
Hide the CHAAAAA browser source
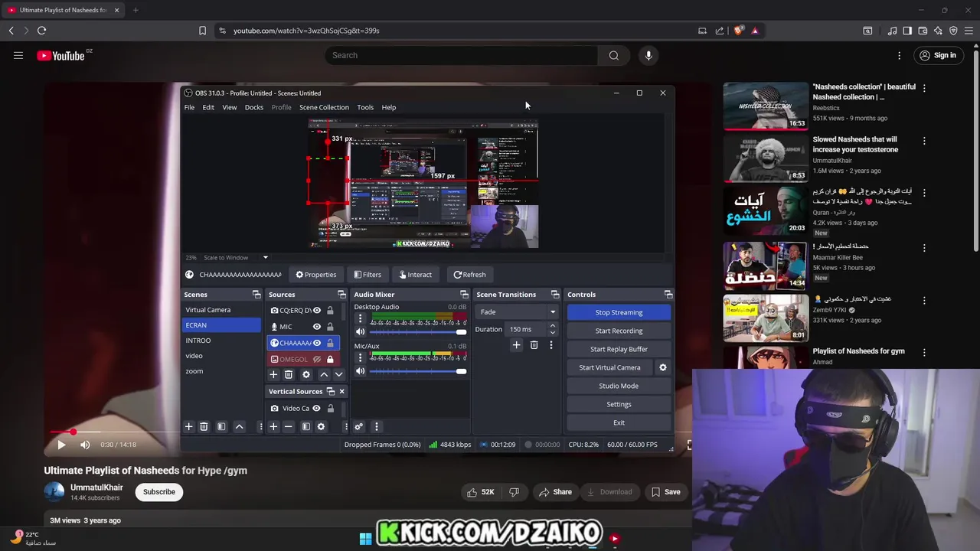pyautogui.click(x=316, y=343)
